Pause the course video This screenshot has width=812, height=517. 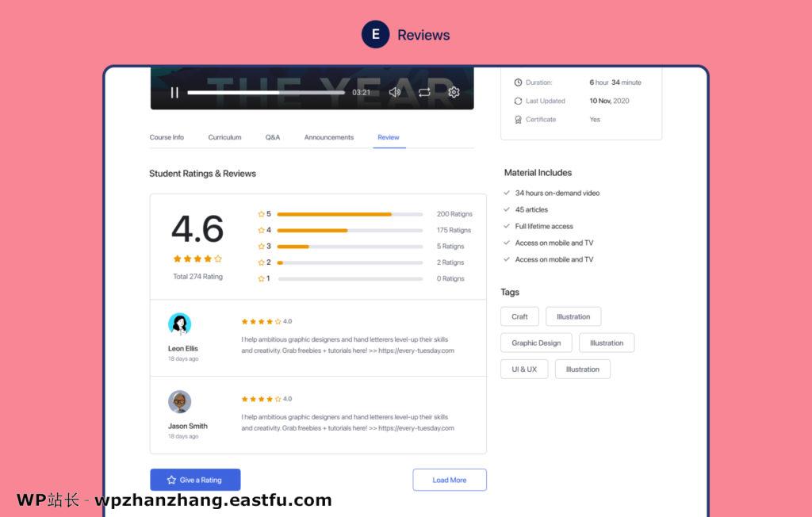[174, 92]
